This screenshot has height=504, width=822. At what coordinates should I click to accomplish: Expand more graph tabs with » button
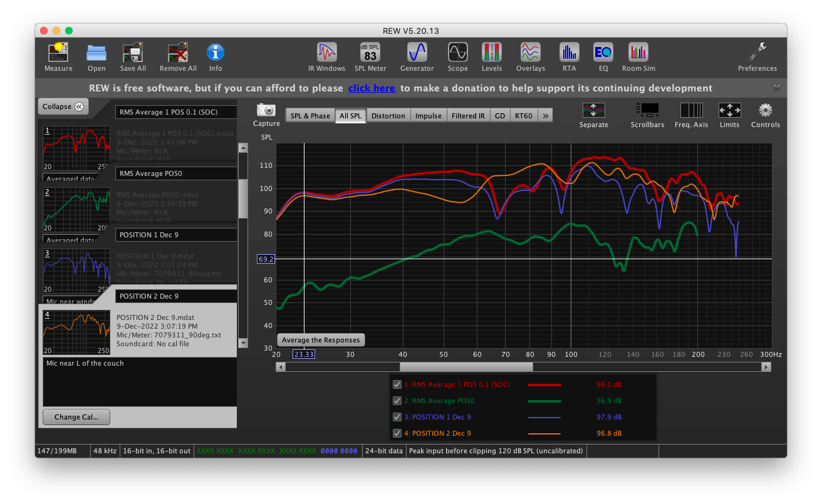(545, 116)
